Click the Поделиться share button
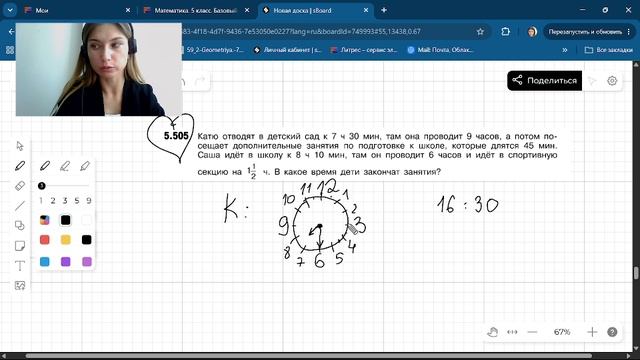Image resolution: width=640 pixels, height=360 pixels. click(544, 80)
